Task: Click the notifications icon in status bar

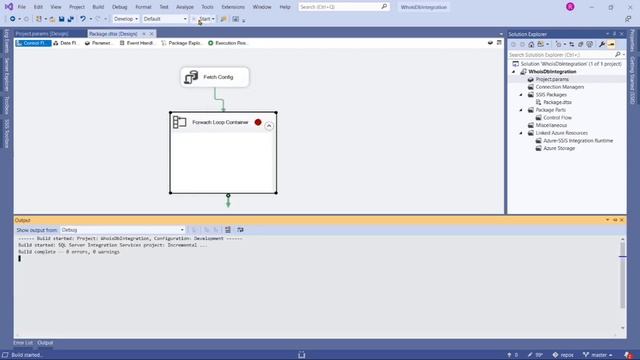Action: click(x=629, y=355)
